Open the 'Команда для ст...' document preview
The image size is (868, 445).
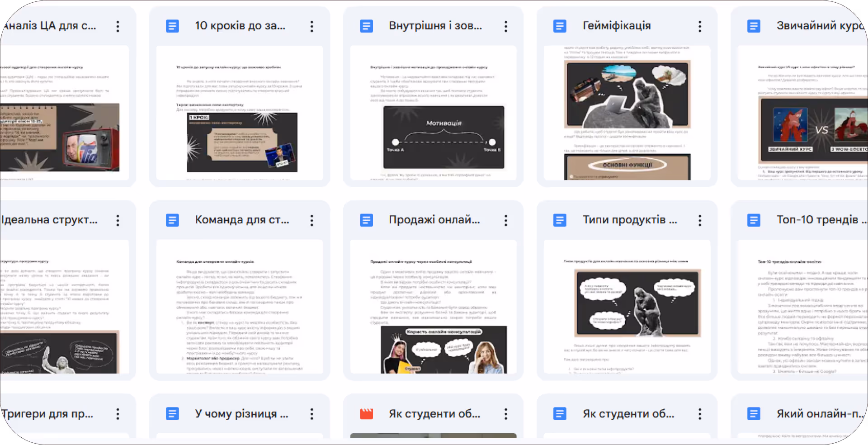point(240,307)
